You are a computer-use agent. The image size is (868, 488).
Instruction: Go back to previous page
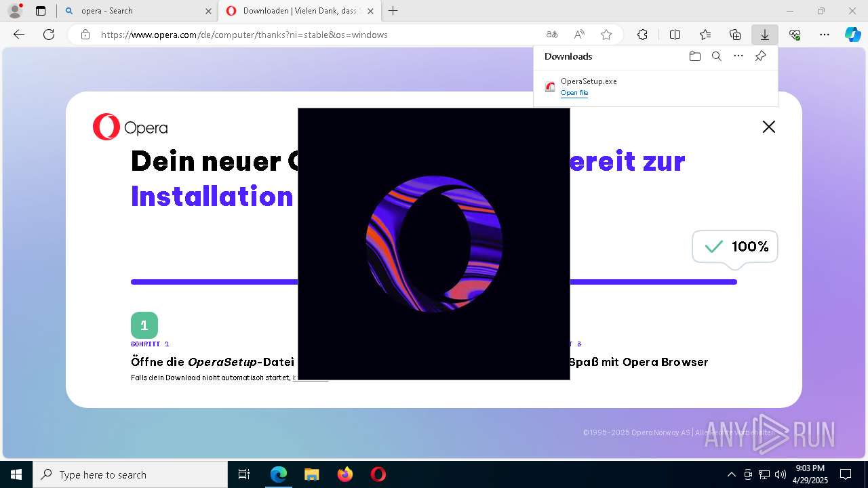19,35
